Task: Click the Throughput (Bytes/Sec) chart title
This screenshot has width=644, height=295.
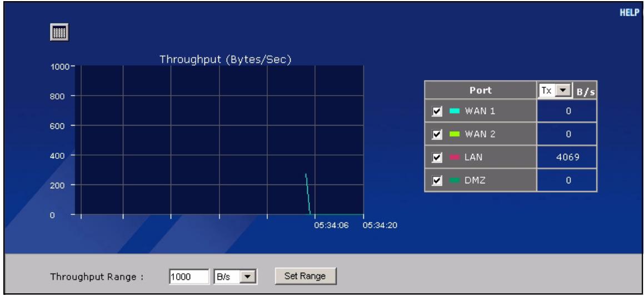Action: (226, 59)
